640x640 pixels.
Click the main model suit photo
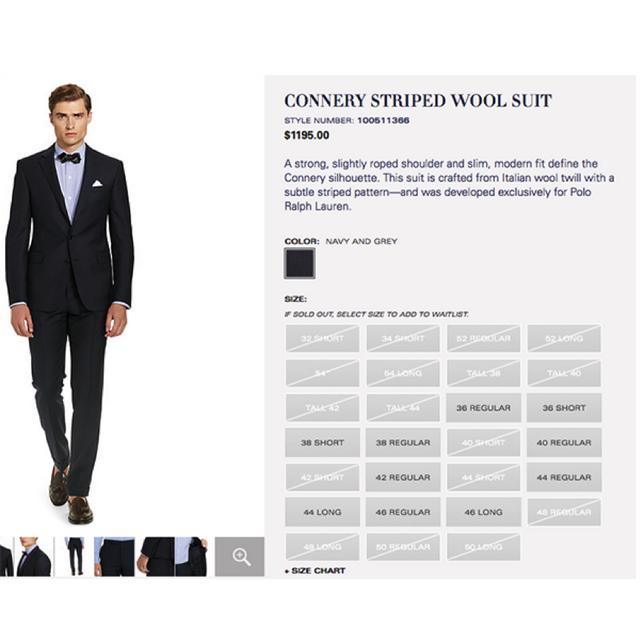click(70, 300)
